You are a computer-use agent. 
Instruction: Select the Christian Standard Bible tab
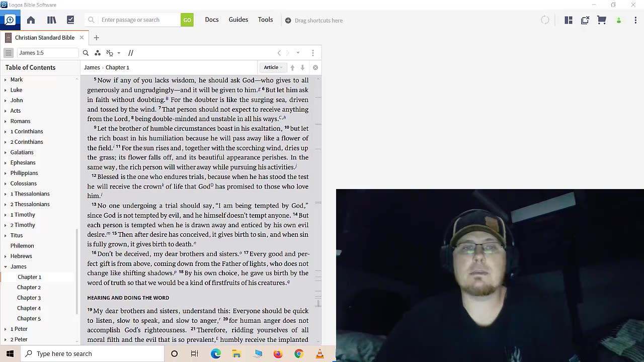[44, 38]
